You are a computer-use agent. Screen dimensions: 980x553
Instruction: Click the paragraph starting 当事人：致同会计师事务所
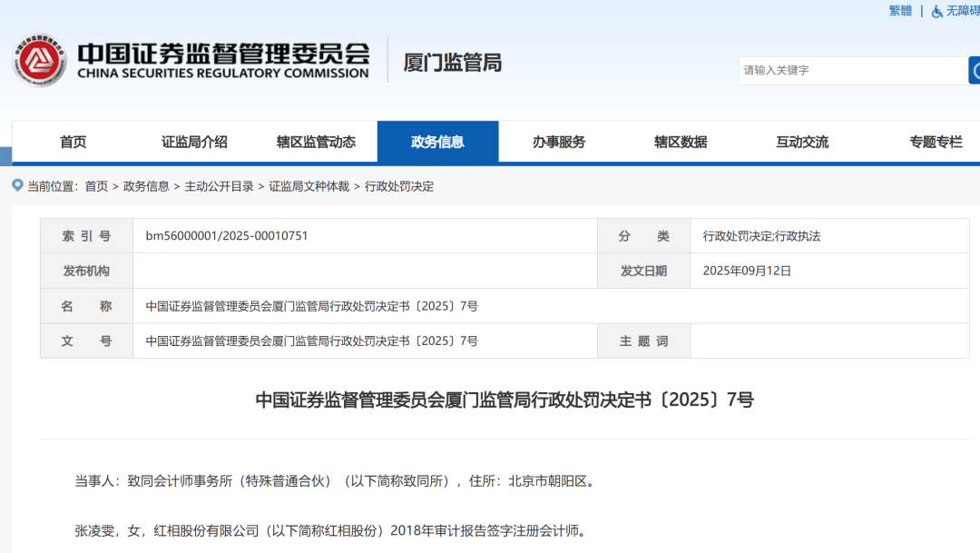click(x=338, y=481)
